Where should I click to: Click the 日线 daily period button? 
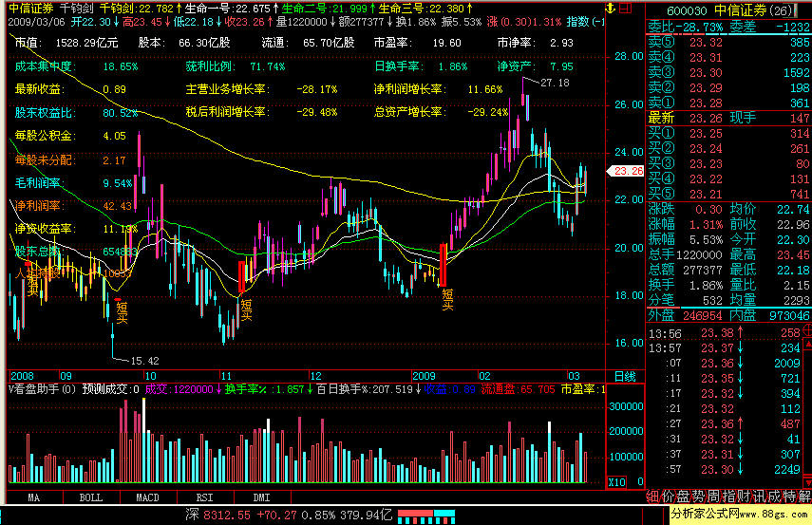click(625, 376)
